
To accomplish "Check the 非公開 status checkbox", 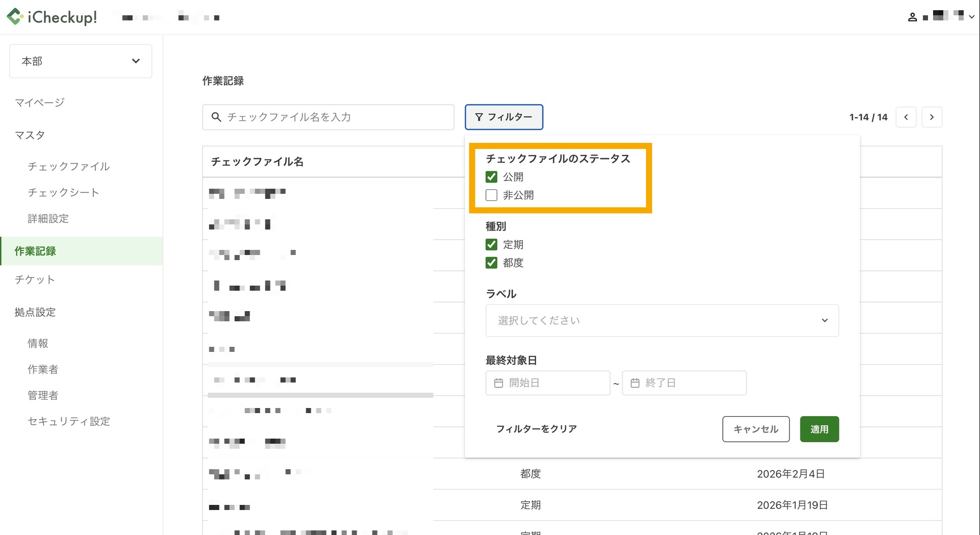I will pyautogui.click(x=491, y=195).
